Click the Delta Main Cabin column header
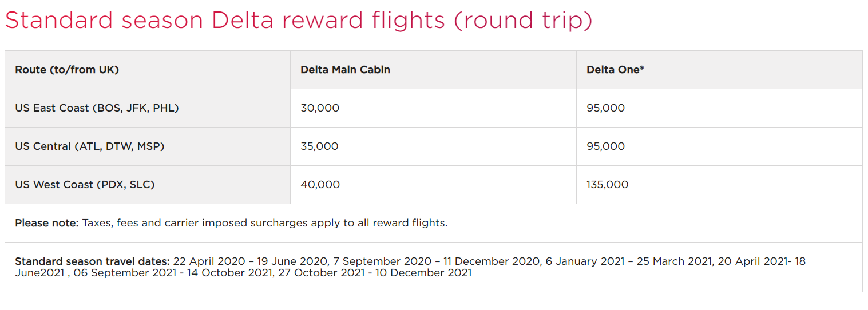 345,70
